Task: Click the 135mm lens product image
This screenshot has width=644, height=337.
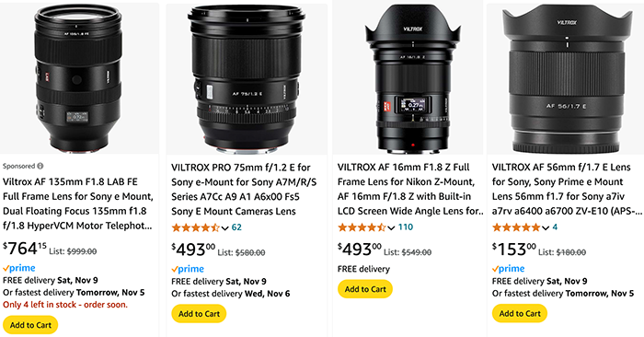Action: pyautogui.click(x=78, y=78)
